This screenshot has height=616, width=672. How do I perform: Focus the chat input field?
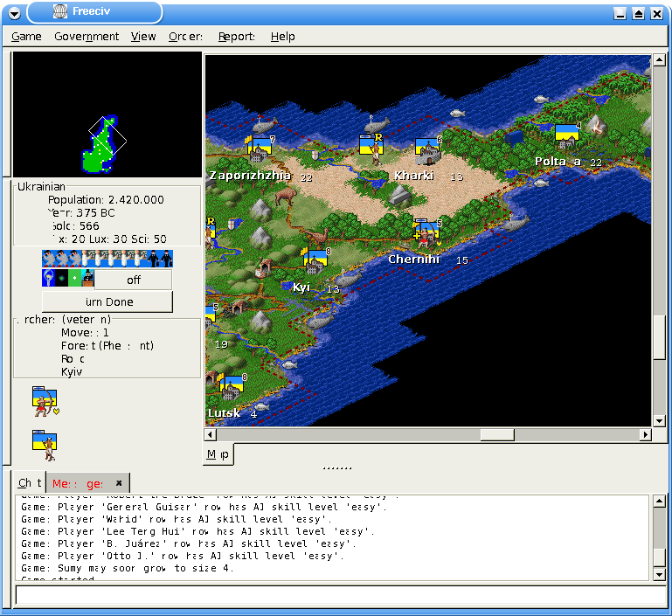click(340, 596)
